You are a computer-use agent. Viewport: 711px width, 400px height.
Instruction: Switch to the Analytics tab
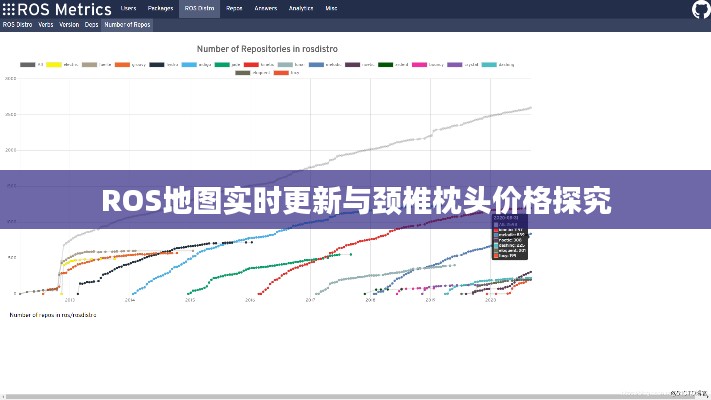[x=301, y=9]
